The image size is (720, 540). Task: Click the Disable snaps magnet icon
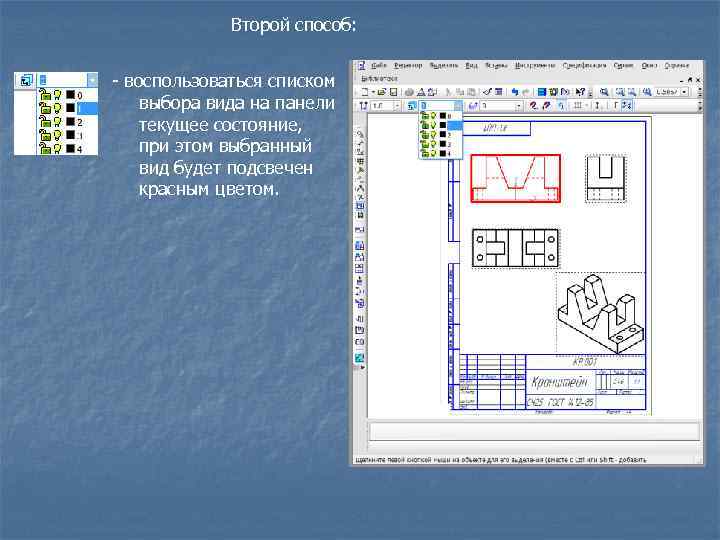pyautogui.click(x=546, y=106)
